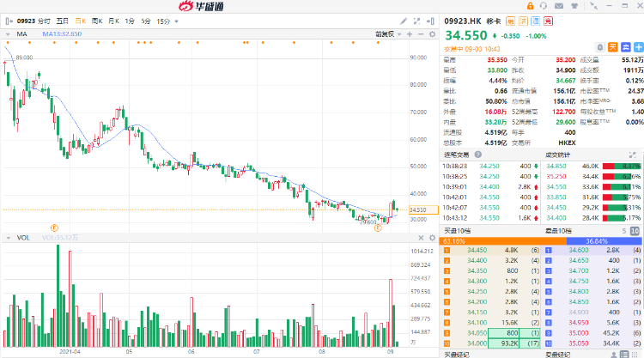This screenshot has width=644, height=358.
Task: Select the pencil drawing tool
Action: (x=404, y=21)
